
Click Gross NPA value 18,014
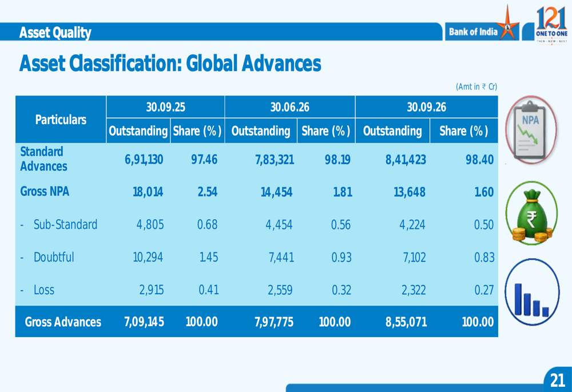coord(148,192)
